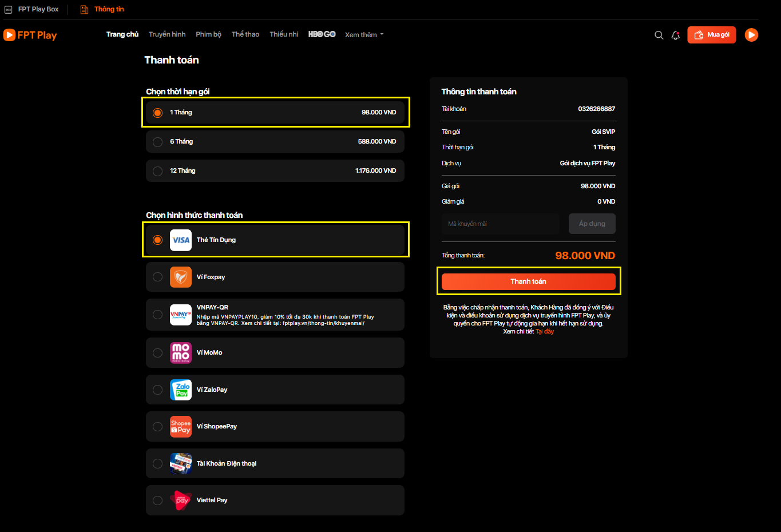Click the VNPAYPLAY10 promo description text
Viewport: 781px width, 532px height.
(x=286, y=320)
